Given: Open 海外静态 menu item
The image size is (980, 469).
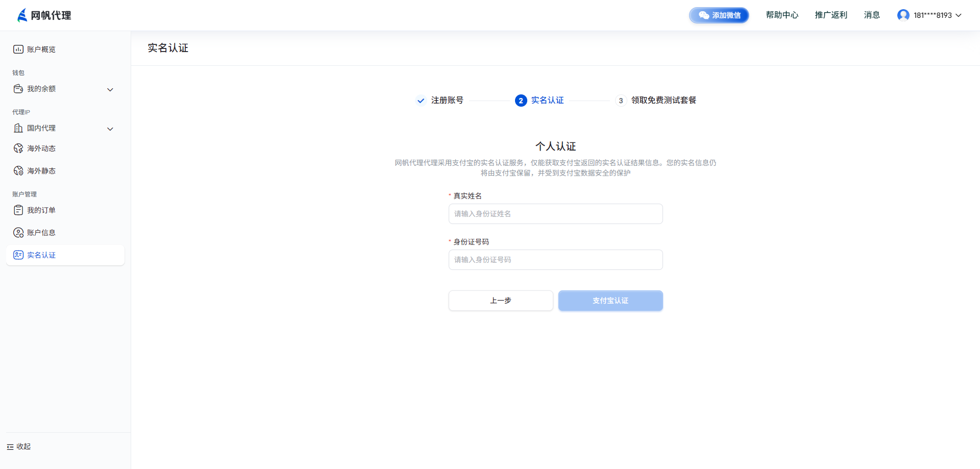Looking at the screenshot, I should pos(65,171).
